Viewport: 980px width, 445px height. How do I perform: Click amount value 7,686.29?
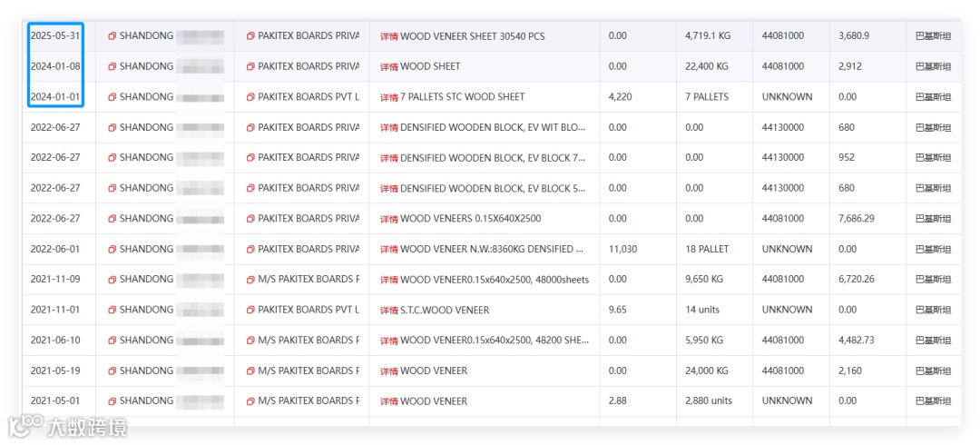pos(856,219)
